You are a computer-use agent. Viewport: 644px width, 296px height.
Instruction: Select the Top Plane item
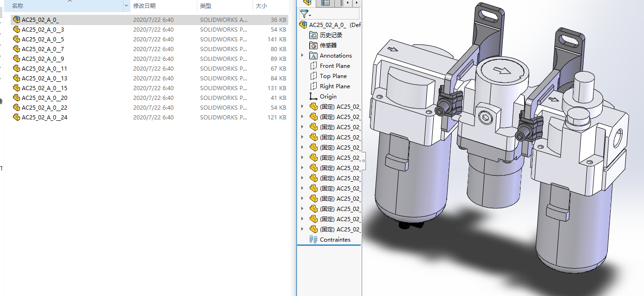pos(333,76)
